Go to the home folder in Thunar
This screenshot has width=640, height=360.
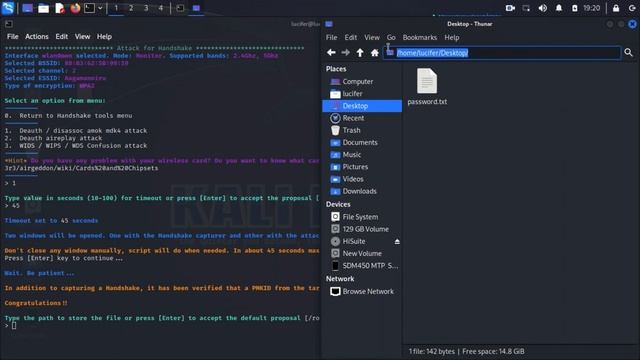point(375,53)
